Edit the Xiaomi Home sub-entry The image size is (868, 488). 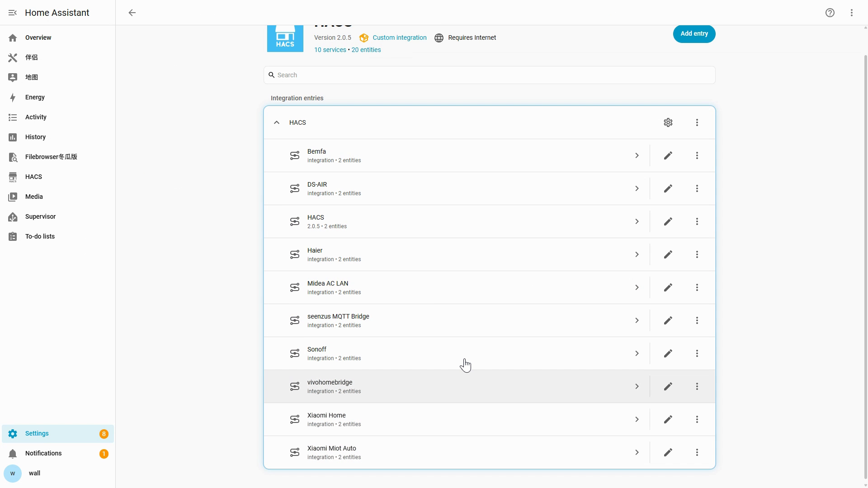point(668,419)
